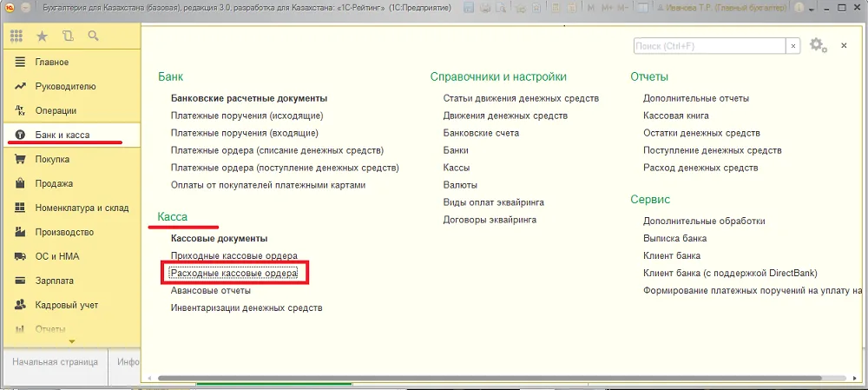Image resolution: width=868 pixels, height=390 pixels.
Task: Open Договоры эквайринга
Action: pyautogui.click(x=490, y=220)
